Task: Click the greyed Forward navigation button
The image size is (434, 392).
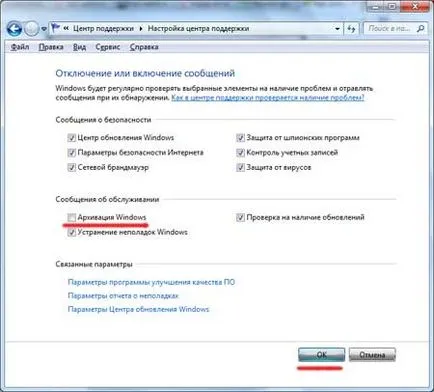Action: [31, 29]
